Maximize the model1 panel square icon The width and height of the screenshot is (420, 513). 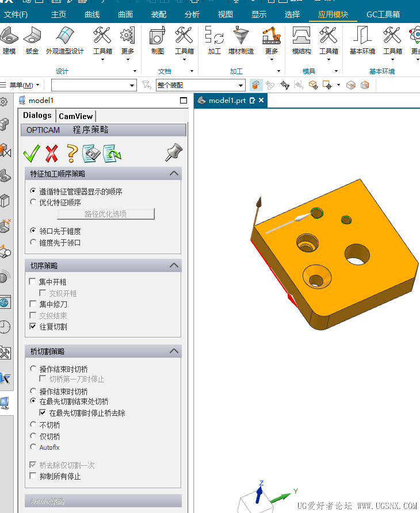184,101
